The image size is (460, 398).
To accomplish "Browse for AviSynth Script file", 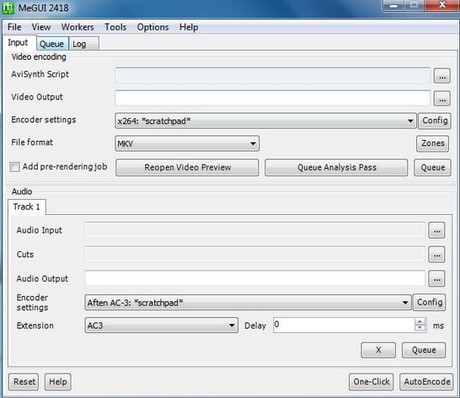I will tap(442, 76).
